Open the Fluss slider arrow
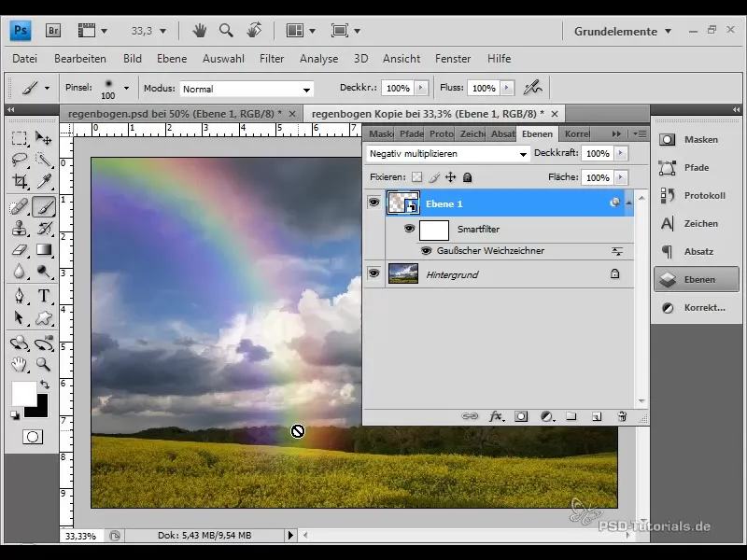Viewport: 747px width, 560px height. [x=507, y=88]
